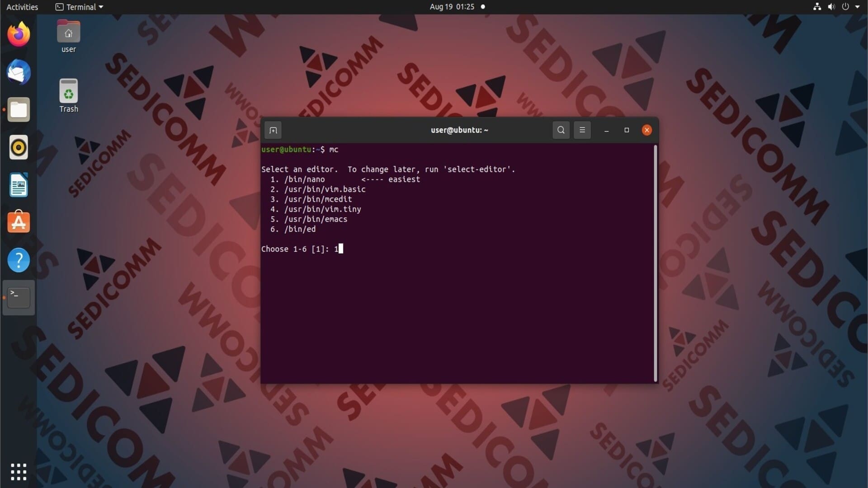Minimize the terminal window
Screen dimensions: 868x488
pos(607,130)
